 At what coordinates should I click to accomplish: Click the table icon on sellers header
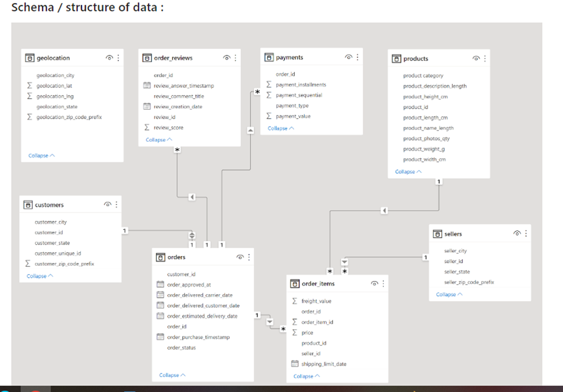[437, 233]
